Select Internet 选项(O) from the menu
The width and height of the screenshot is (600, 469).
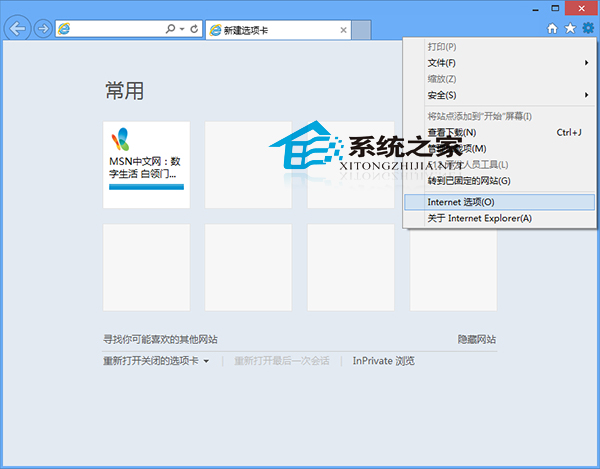[460, 202]
